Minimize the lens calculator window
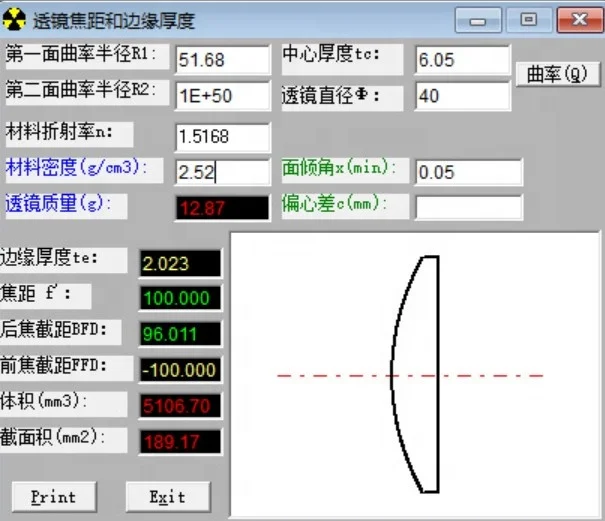605x521 pixels. pyautogui.click(x=478, y=20)
